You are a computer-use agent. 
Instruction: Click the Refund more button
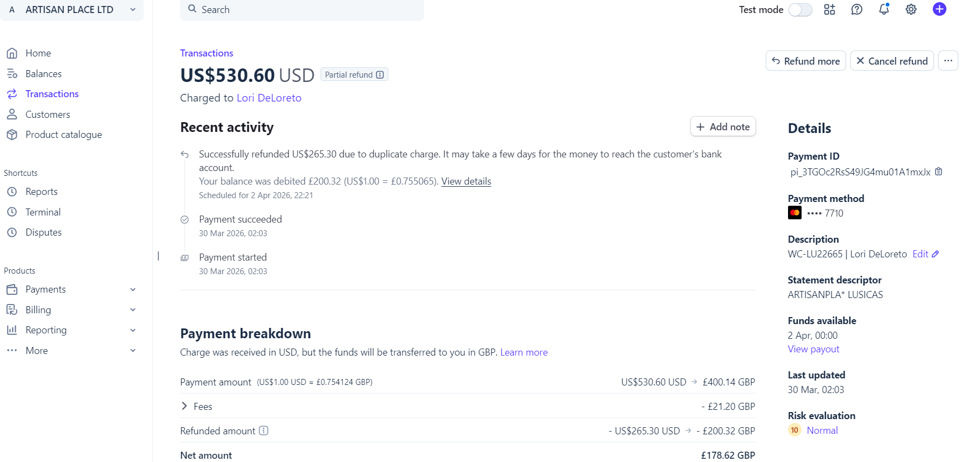point(805,61)
